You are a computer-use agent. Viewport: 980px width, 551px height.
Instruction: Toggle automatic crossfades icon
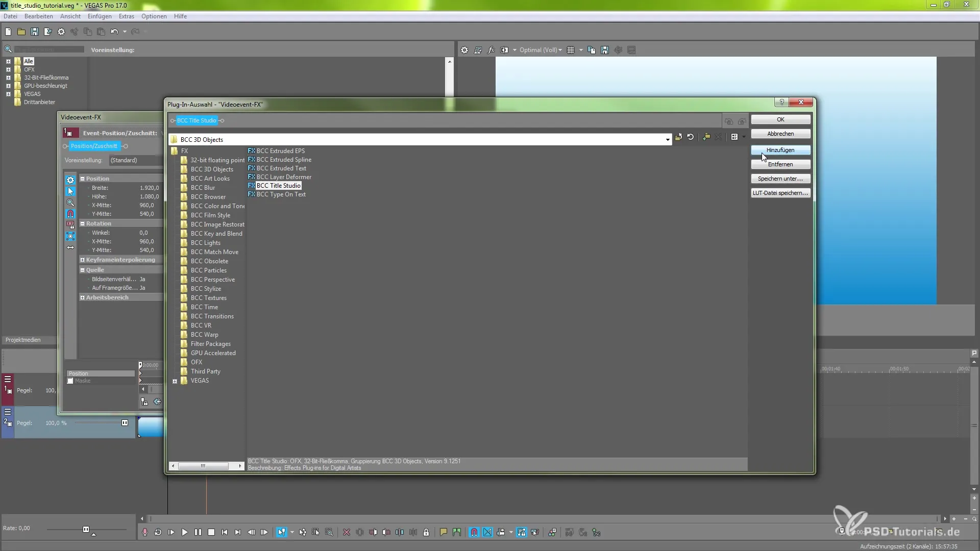pyautogui.click(x=487, y=532)
